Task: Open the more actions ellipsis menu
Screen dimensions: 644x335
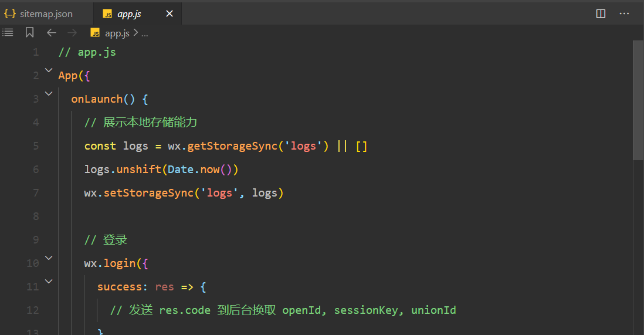Action: pos(624,13)
